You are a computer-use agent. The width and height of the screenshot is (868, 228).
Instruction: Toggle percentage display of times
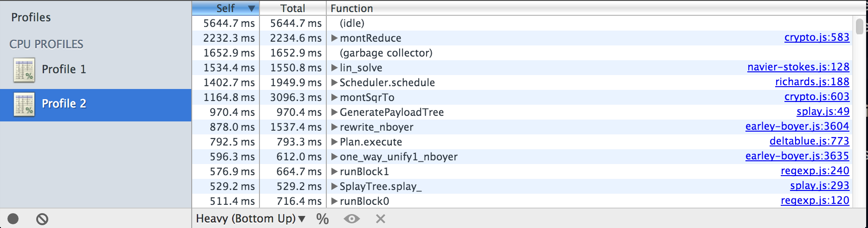pyautogui.click(x=323, y=219)
